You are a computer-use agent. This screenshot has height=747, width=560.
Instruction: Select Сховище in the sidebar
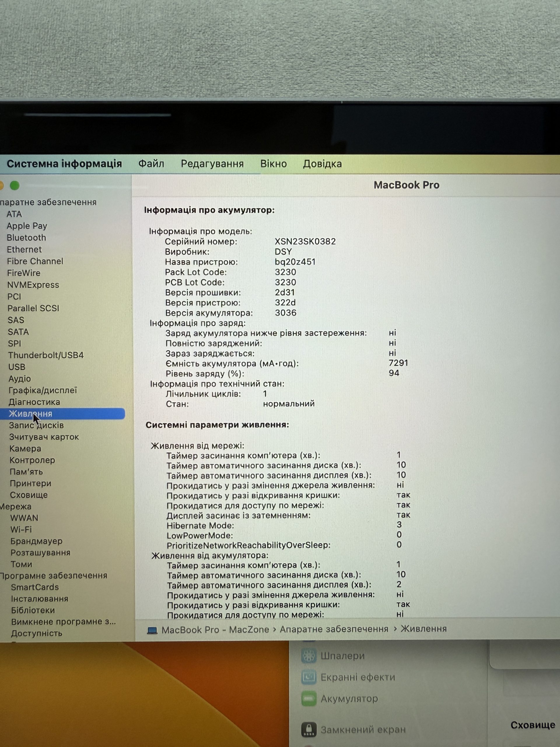coord(29,495)
